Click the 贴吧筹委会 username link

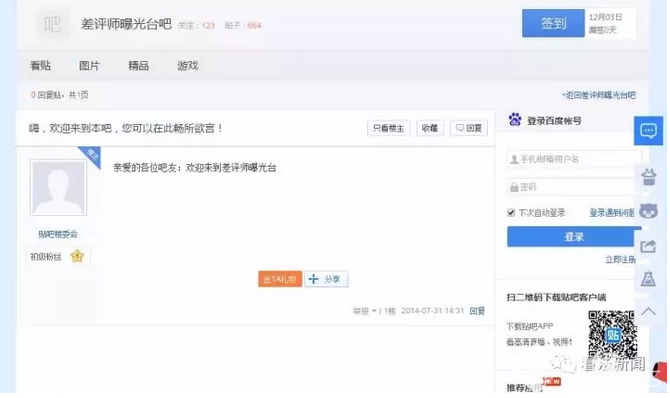click(58, 234)
